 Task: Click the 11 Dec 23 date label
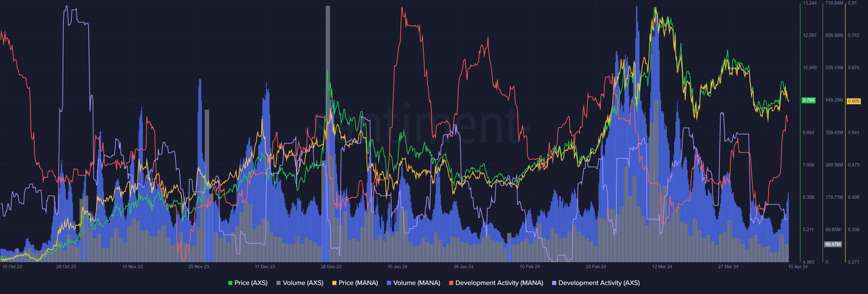point(265,267)
